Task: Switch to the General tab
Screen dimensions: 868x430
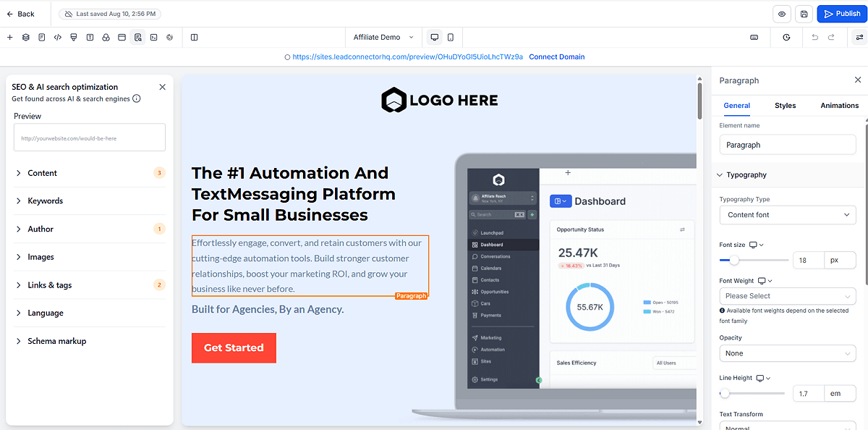Action: 736,106
